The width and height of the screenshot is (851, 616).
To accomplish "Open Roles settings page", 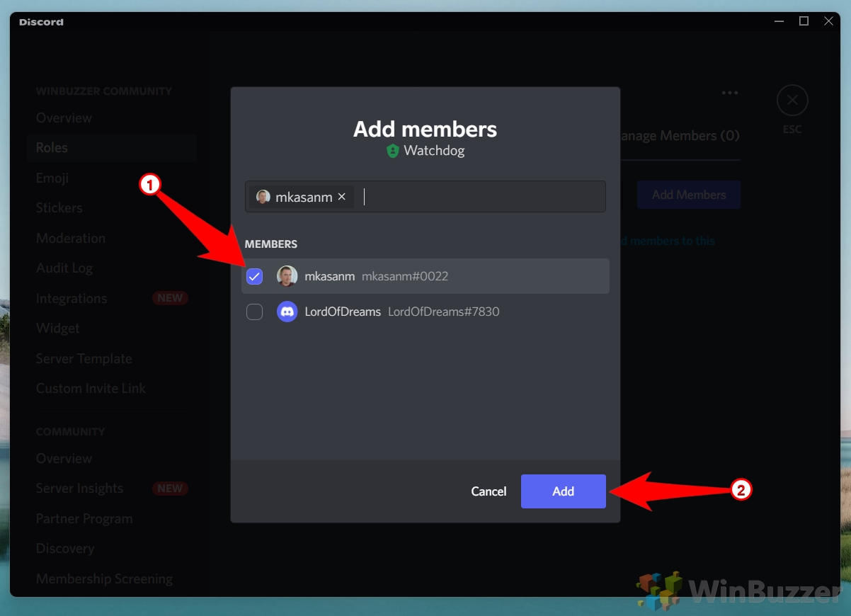I will (112, 148).
